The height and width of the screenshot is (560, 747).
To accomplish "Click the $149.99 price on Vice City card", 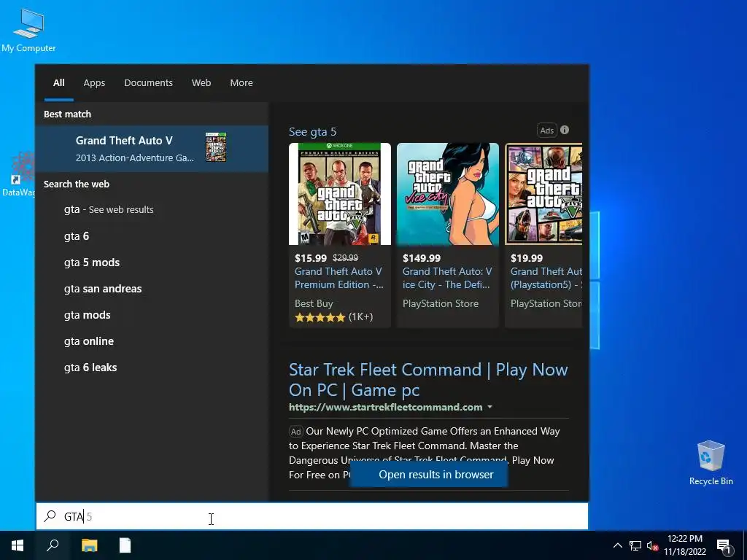I will point(422,258).
